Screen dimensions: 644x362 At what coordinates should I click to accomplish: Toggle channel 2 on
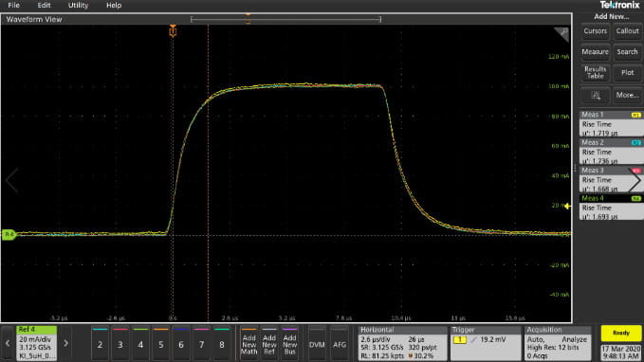coord(100,344)
